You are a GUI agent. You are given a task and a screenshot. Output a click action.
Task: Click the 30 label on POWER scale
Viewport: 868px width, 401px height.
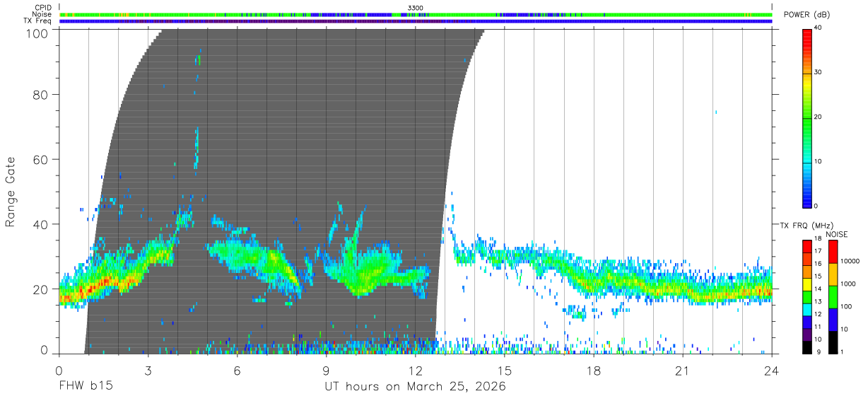[x=818, y=73]
